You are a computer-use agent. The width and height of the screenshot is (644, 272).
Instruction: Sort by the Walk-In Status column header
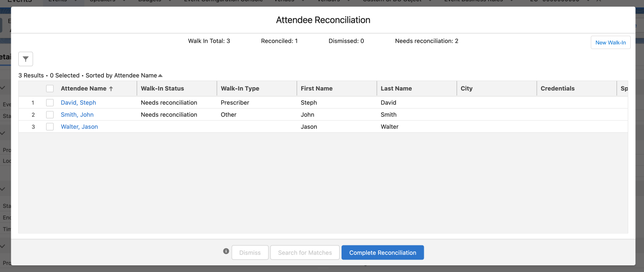162,88
